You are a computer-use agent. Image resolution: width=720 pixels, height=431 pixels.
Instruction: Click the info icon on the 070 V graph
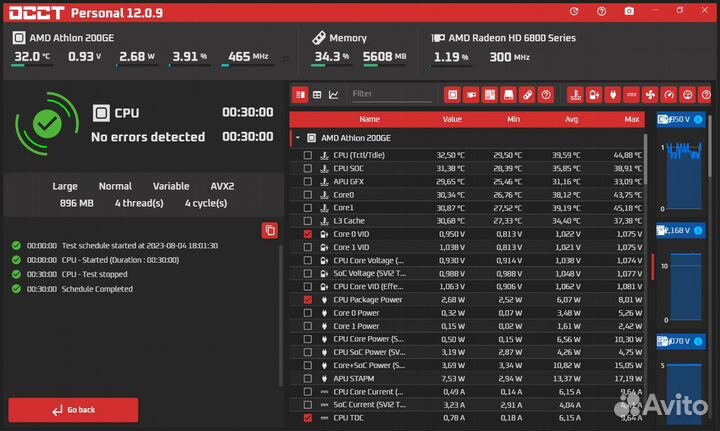point(698,341)
